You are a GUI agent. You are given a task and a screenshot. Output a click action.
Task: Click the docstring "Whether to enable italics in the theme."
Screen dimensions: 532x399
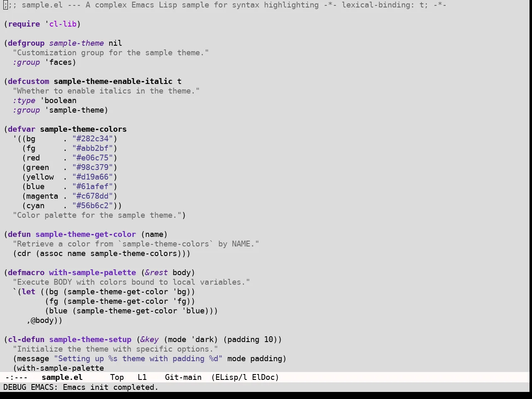click(x=106, y=91)
